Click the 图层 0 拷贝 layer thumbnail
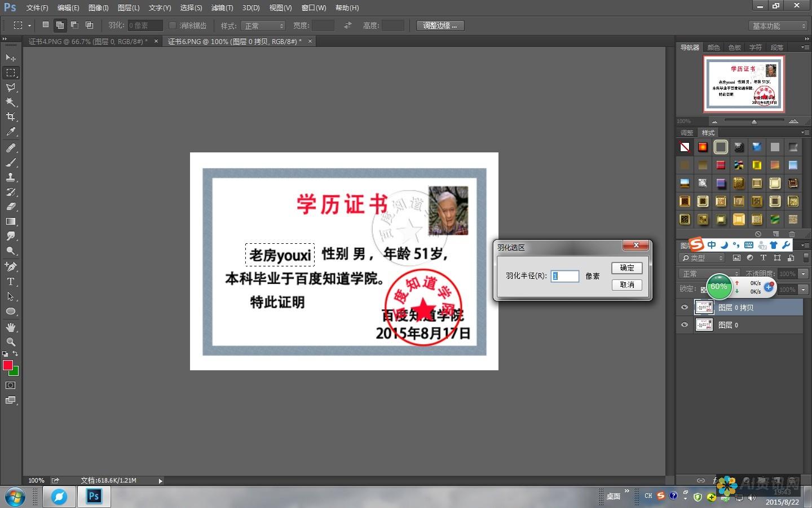This screenshot has width=812, height=508. click(704, 307)
